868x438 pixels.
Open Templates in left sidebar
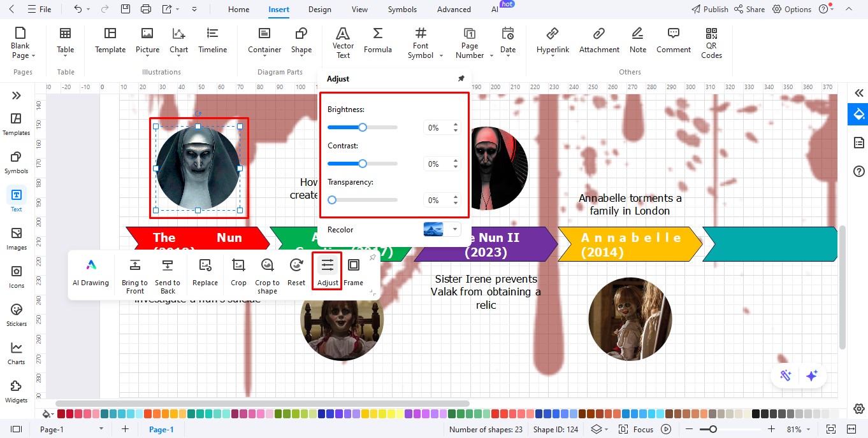pos(17,124)
